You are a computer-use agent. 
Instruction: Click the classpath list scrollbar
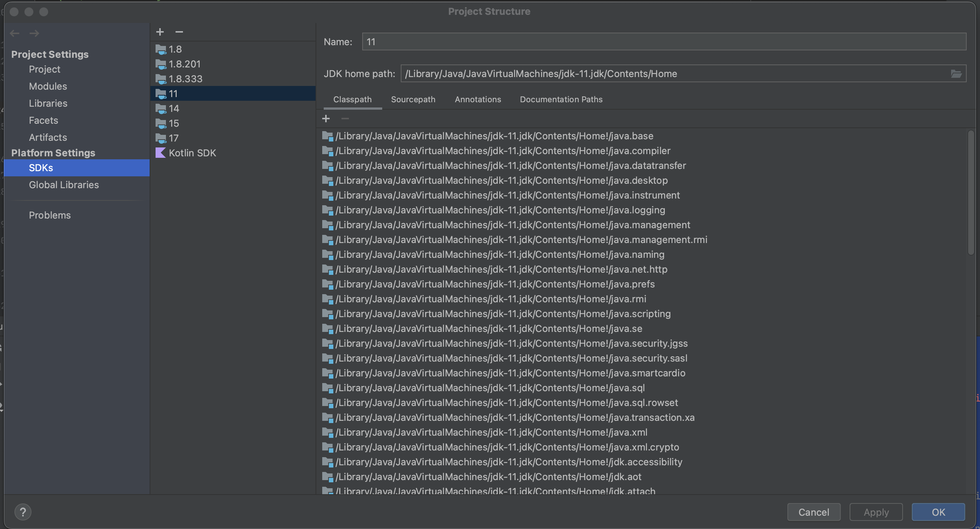971,193
